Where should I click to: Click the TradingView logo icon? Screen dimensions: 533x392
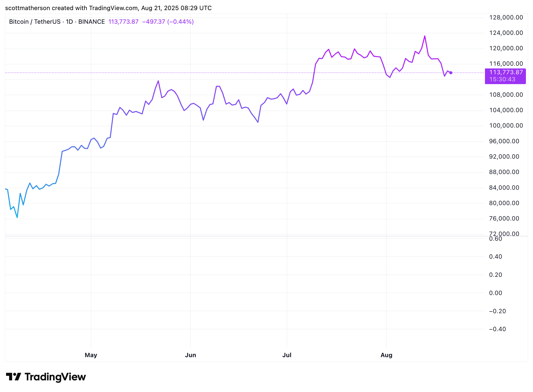pos(13,377)
